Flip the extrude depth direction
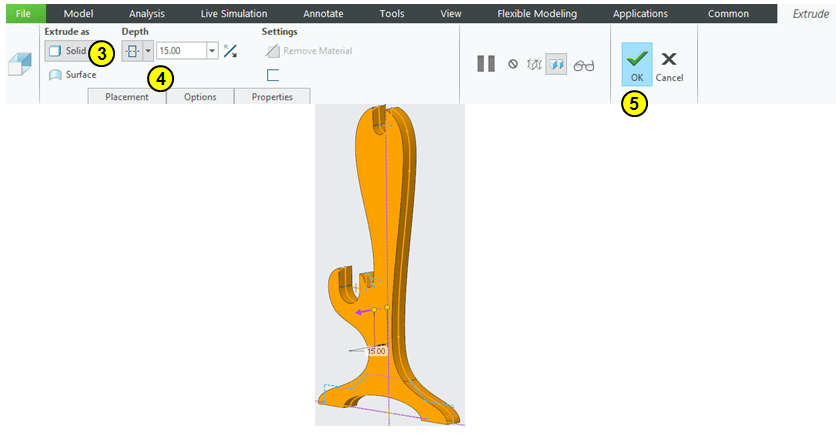 point(231,51)
